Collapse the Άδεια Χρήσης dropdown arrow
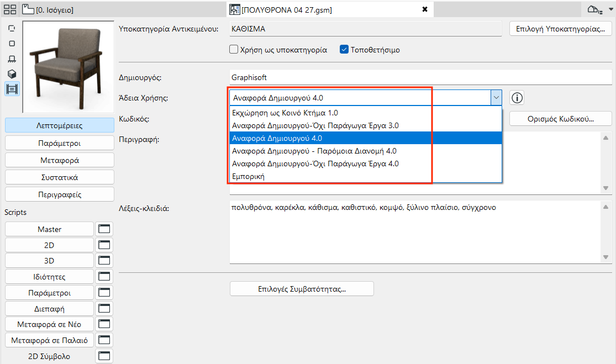616x364 pixels. pyautogui.click(x=496, y=98)
